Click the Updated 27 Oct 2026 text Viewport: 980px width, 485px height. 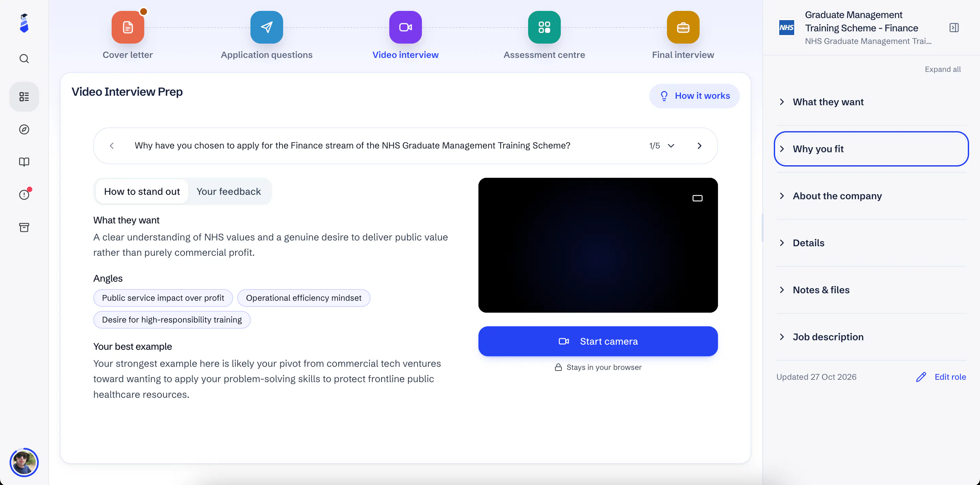pyautogui.click(x=816, y=377)
